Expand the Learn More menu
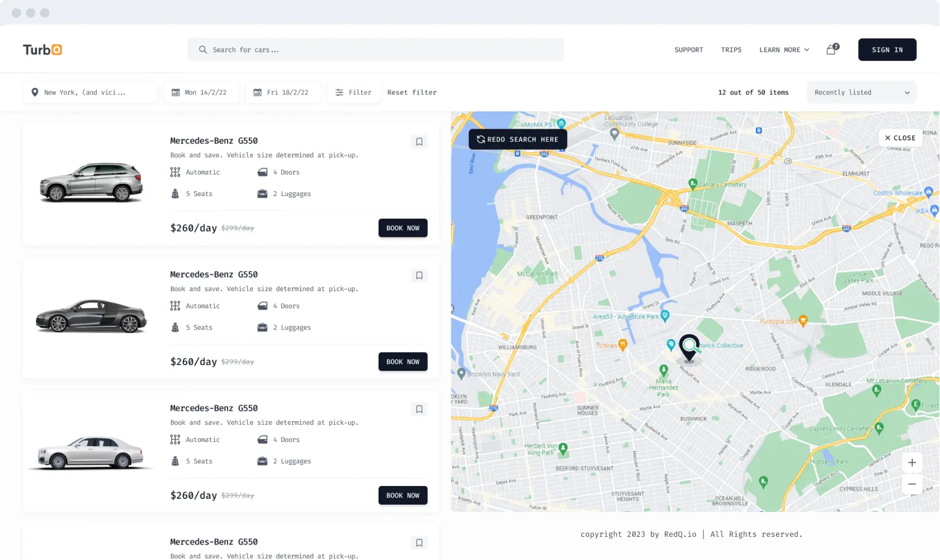Image resolution: width=940 pixels, height=560 pixels. click(784, 50)
